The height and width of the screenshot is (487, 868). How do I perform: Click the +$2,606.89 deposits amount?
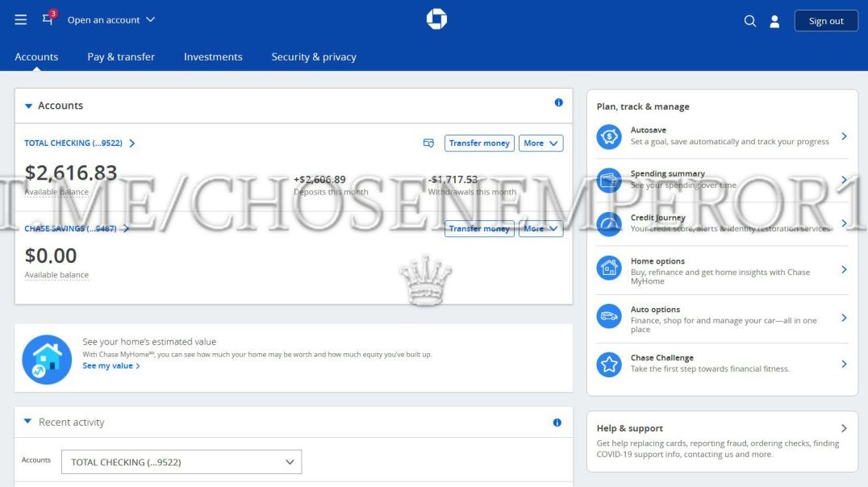pyautogui.click(x=319, y=179)
